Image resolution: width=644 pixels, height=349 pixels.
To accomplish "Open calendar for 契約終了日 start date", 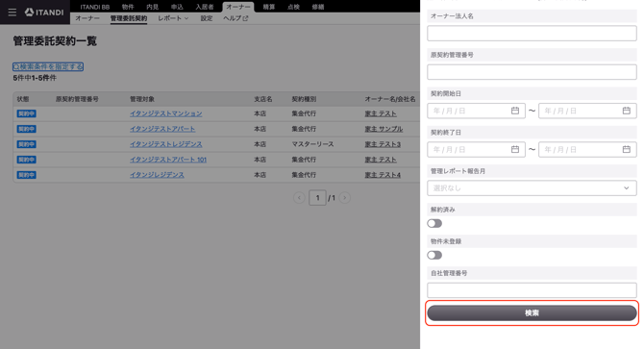I will 515,149.
